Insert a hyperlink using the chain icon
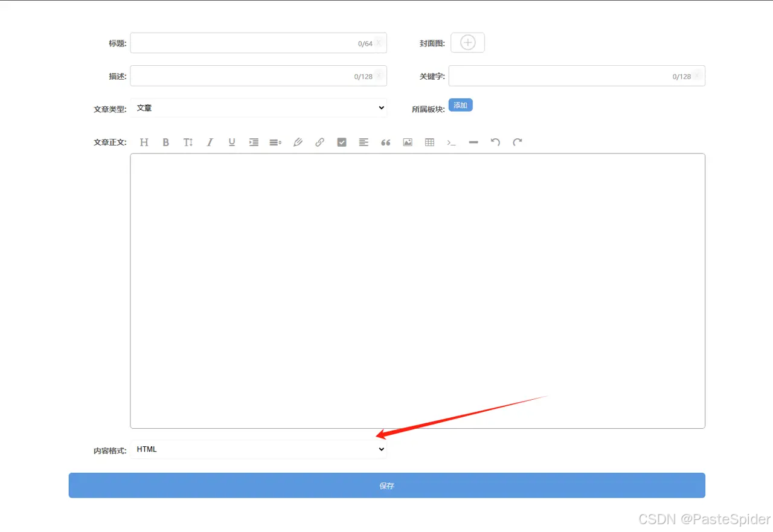 pyautogui.click(x=319, y=143)
